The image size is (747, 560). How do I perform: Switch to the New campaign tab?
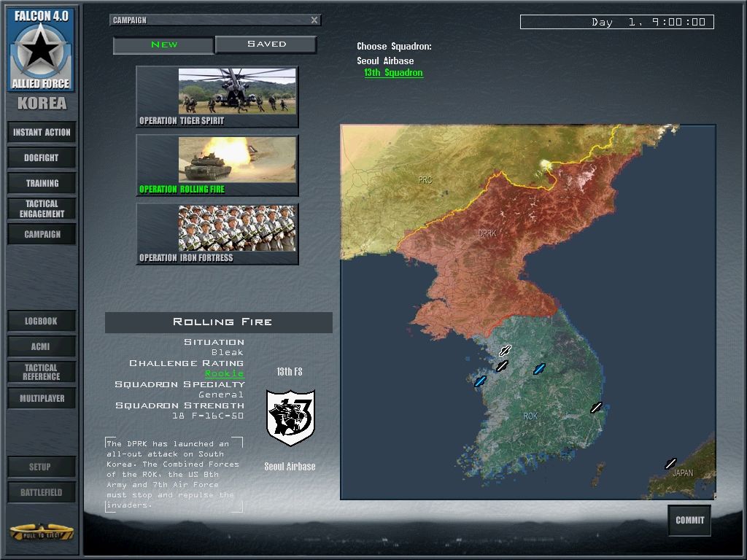pyautogui.click(x=164, y=44)
